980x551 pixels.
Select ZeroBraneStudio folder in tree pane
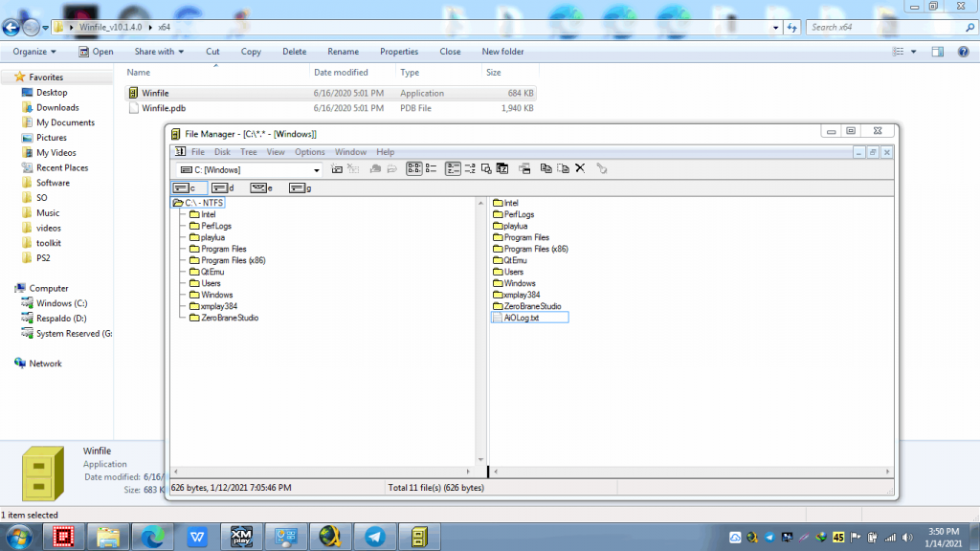click(x=224, y=318)
